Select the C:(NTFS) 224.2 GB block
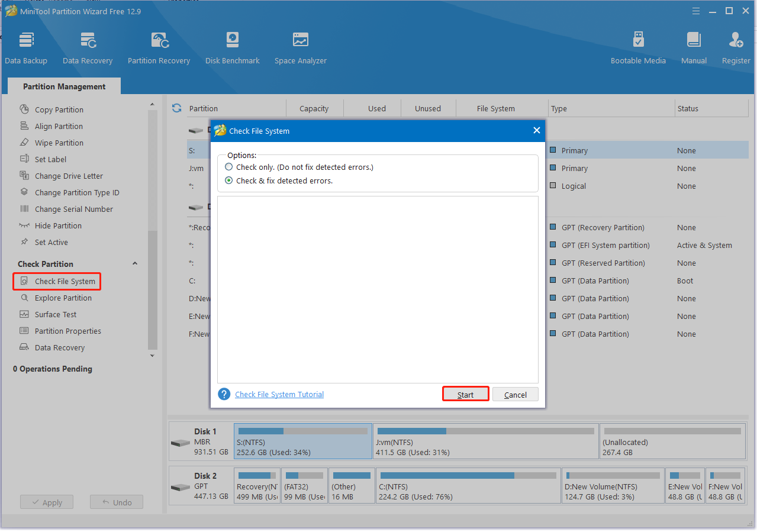 click(468, 485)
